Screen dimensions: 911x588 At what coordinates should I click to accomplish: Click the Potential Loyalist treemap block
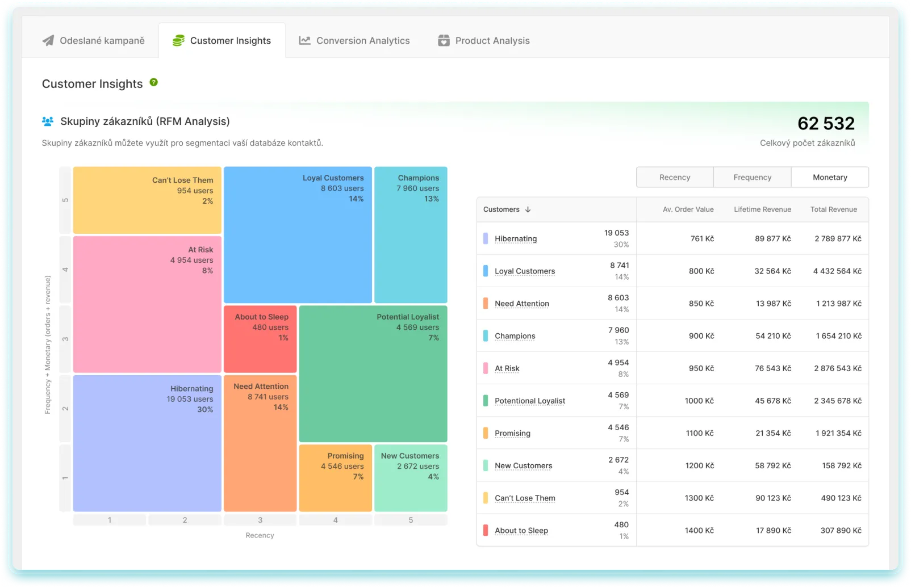click(373, 374)
